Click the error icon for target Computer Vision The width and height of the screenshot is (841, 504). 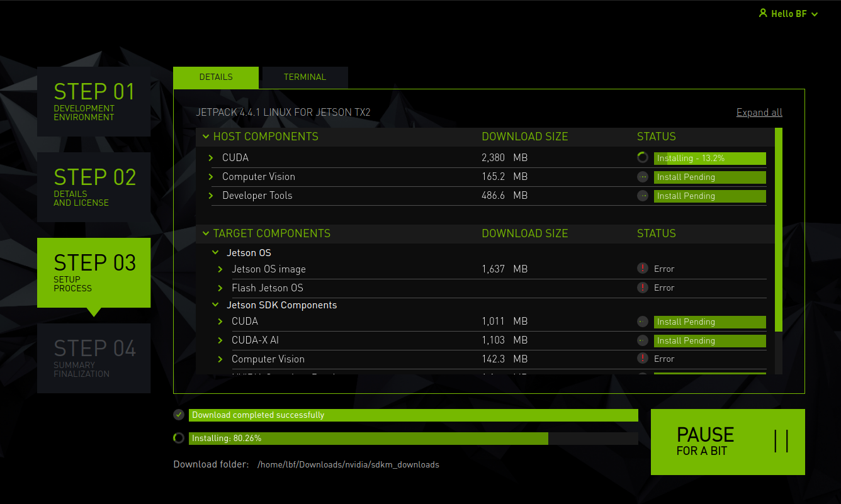pos(642,359)
